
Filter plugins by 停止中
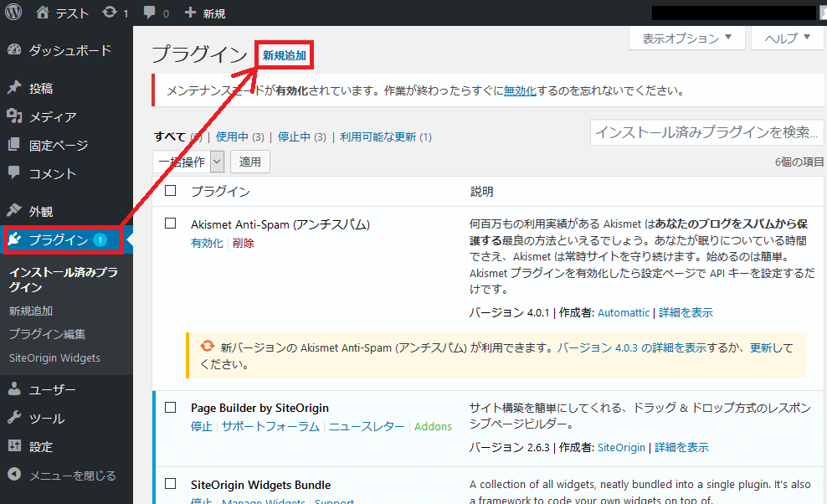(x=295, y=136)
